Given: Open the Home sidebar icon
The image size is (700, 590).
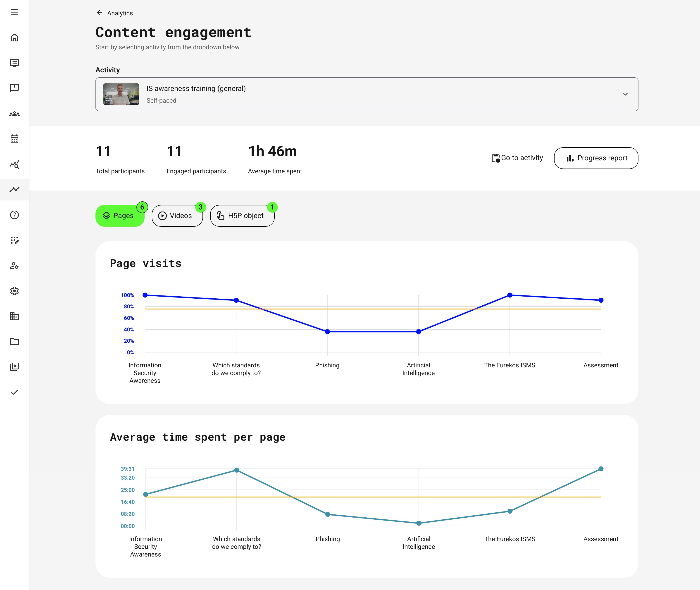Looking at the screenshot, I should click(14, 38).
